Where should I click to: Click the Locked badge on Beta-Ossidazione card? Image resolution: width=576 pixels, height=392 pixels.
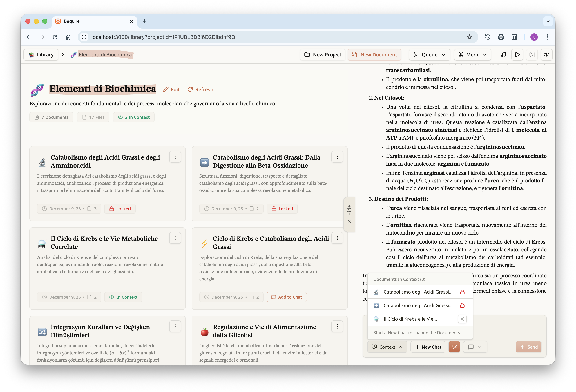click(x=282, y=208)
